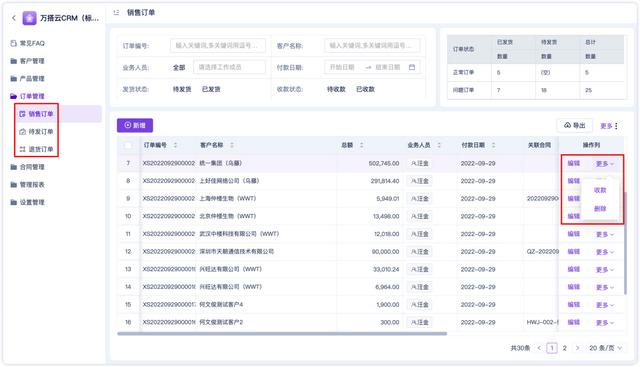
Task: Expand 产品管理 folder in the sidebar
Action: click(x=27, y=78)
